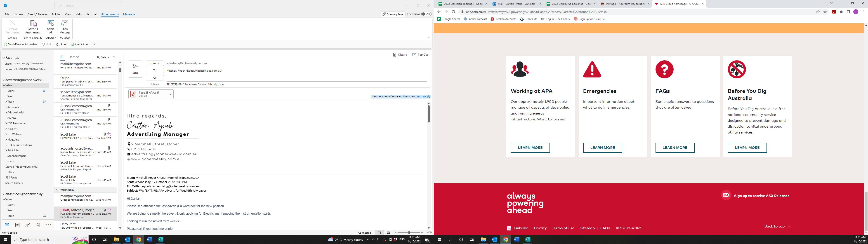Image resolution: width=868 pixels, height=244 pixels.
Task: Collapse the Outlook ribbon chevron
Action: tap(429, 37)
